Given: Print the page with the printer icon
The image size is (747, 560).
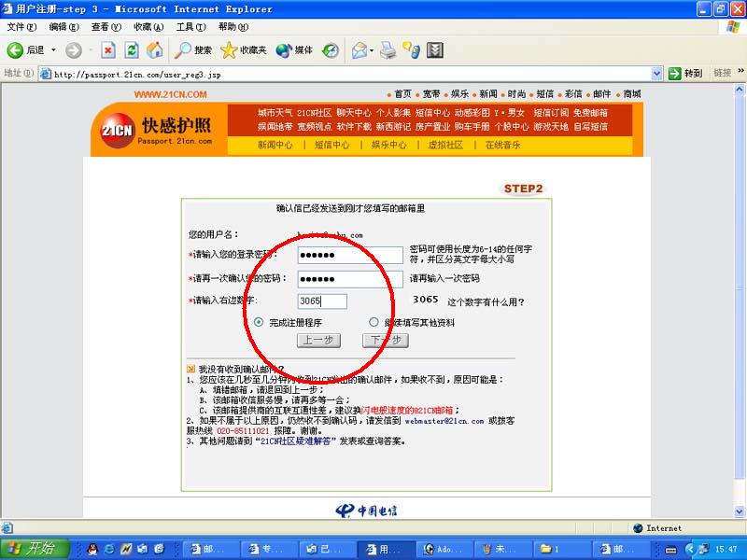Looking at the screenshot, I should click(388, 50).
